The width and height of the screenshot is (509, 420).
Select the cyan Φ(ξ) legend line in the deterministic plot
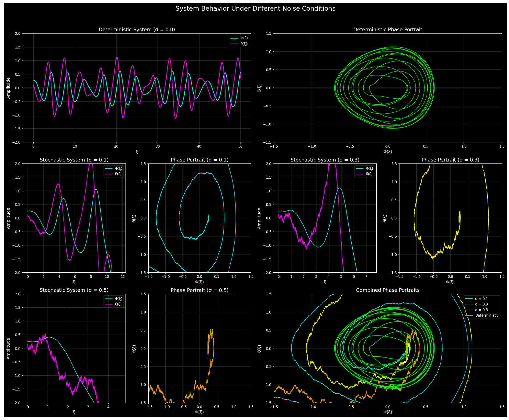pyautogui.click(x=234, y=38)
